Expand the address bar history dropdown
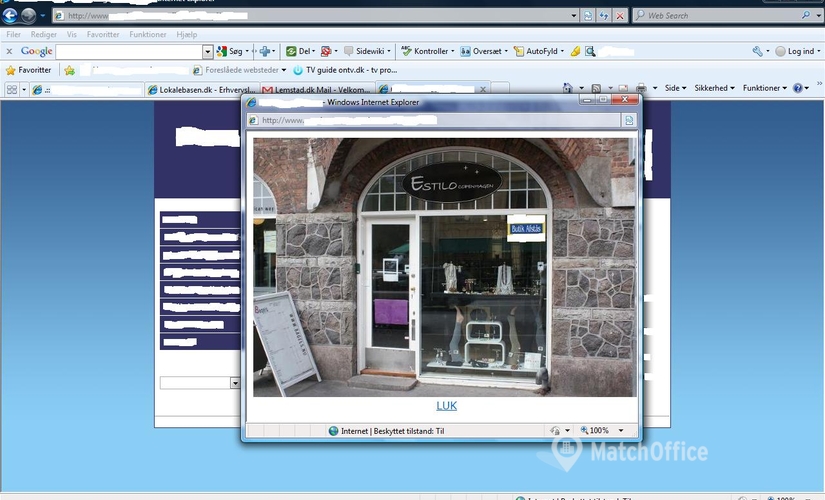The image size is (825, 500). point(574,16)
